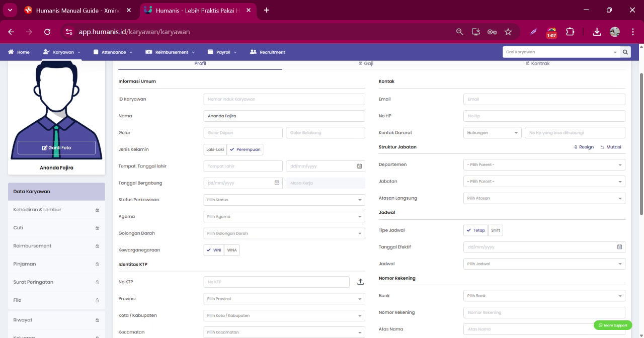Click the install app icon in address bar
Viewport: 644px width, 338px height.
pos(475,32)
